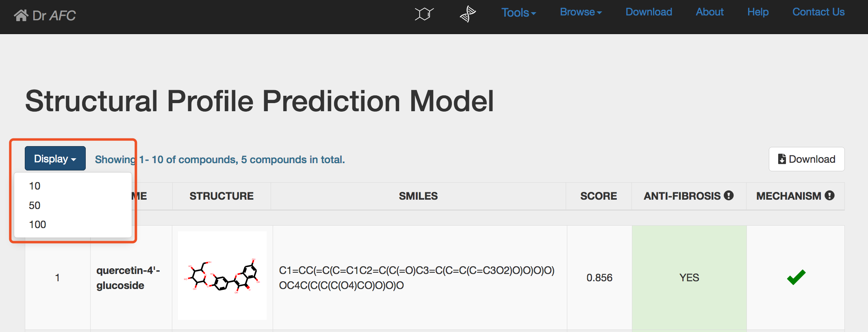Screen dimensions: 868x332
Task: Click the MECHANISM info icon
Action: pyautogui.click(x=829, y=196)
